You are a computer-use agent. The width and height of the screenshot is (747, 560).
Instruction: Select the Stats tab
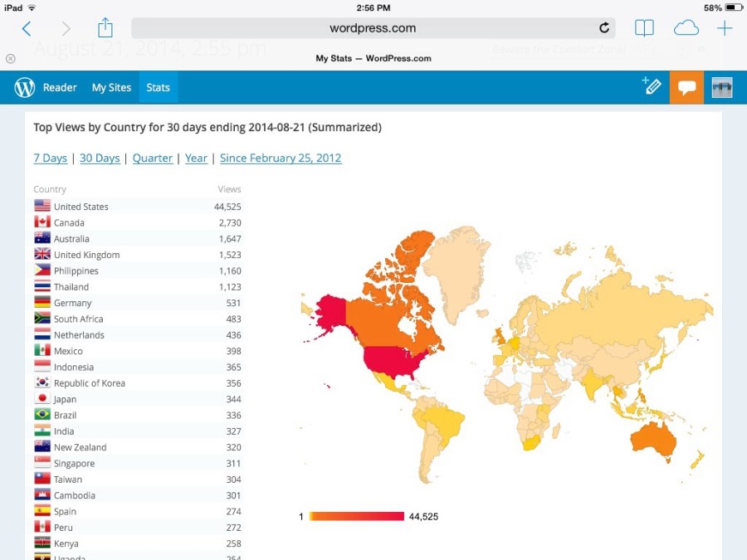pyautogui.click(x=158, y=87)
